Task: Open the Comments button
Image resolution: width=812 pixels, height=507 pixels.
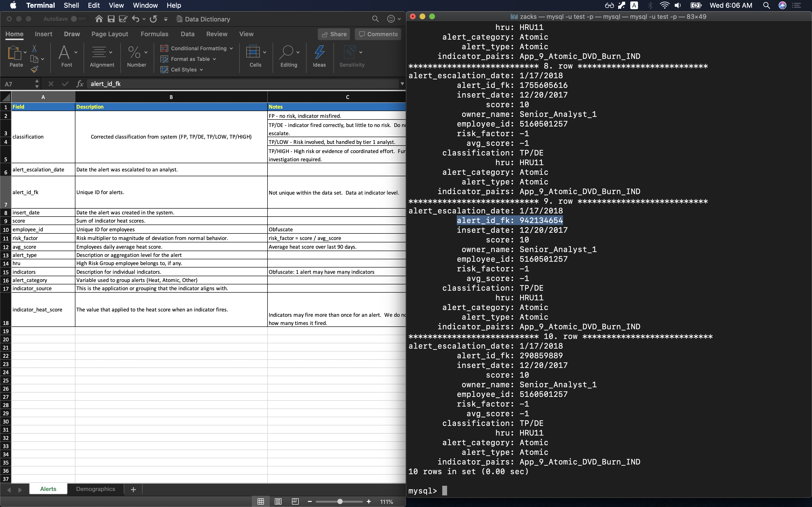Action: click(x=378, y=34)
